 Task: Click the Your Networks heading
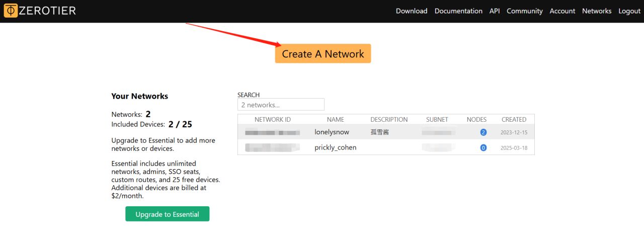tap(140, 96)
